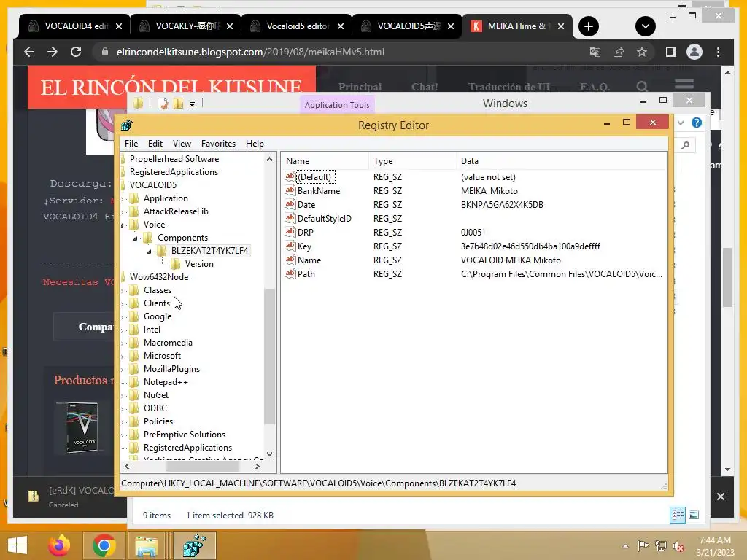This screenshot has height=560, width=747.
Task: Collapse the Voice key in registry tree
Action: pyautogui.click(x=123, y=225)
